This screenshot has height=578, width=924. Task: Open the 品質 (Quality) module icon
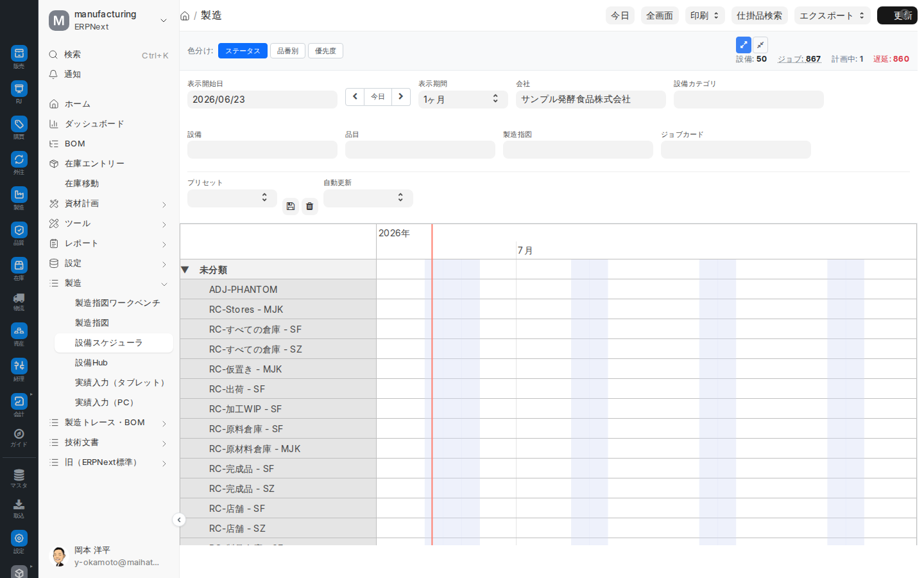(19, 230)
